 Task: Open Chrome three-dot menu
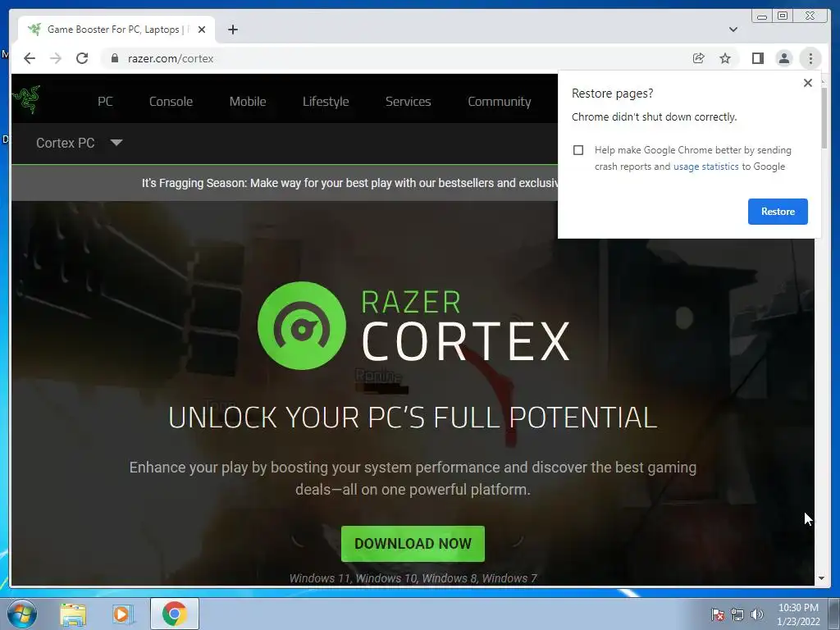click(810, 58)
